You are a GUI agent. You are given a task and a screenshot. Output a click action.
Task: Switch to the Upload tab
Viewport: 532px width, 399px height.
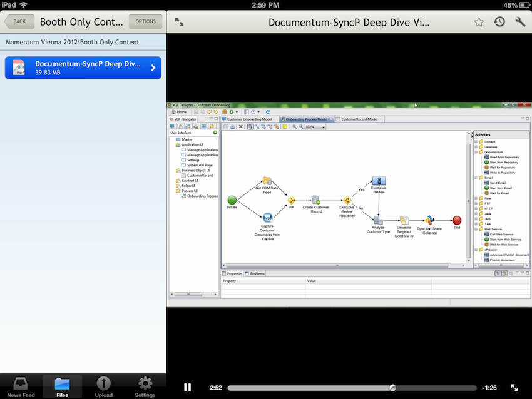pyautogui.click(x=104, y=386)
